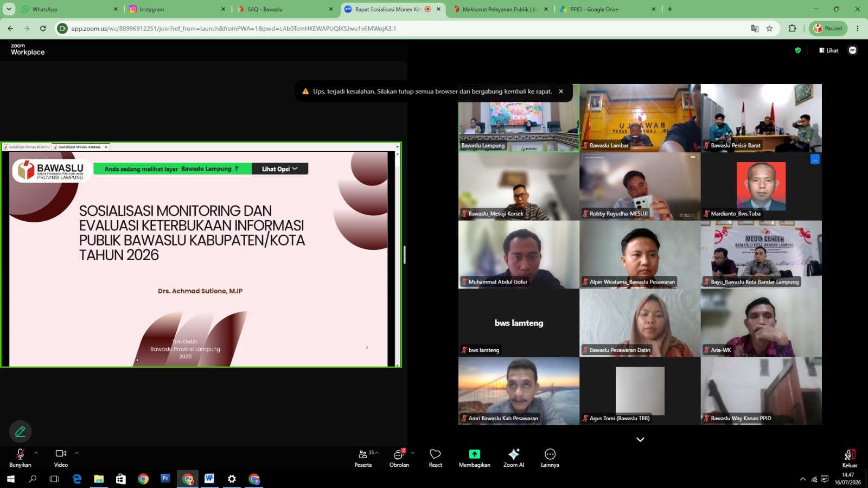Click the green Membagikan share button

(x=475, y=458)
